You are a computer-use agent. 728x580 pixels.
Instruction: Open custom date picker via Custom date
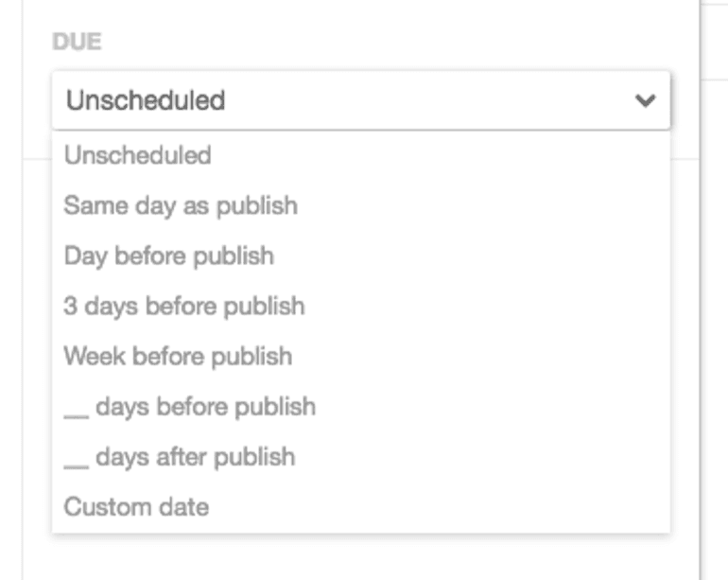point(135,506)
